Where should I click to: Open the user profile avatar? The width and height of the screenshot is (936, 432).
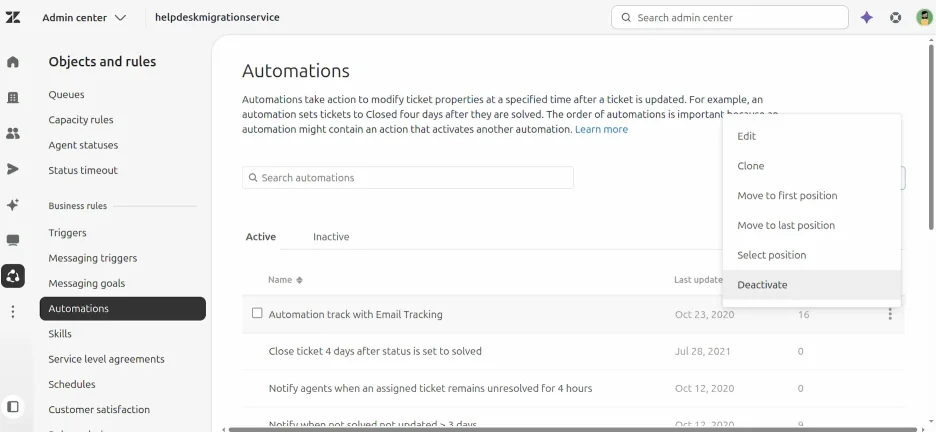tap(924, 17)
